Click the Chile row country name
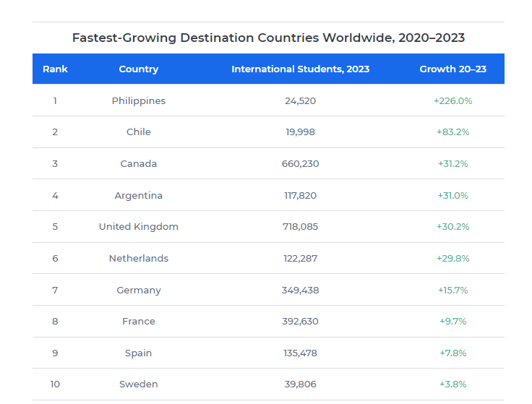This screenshot has width=532, height=404. pos(138,132)
